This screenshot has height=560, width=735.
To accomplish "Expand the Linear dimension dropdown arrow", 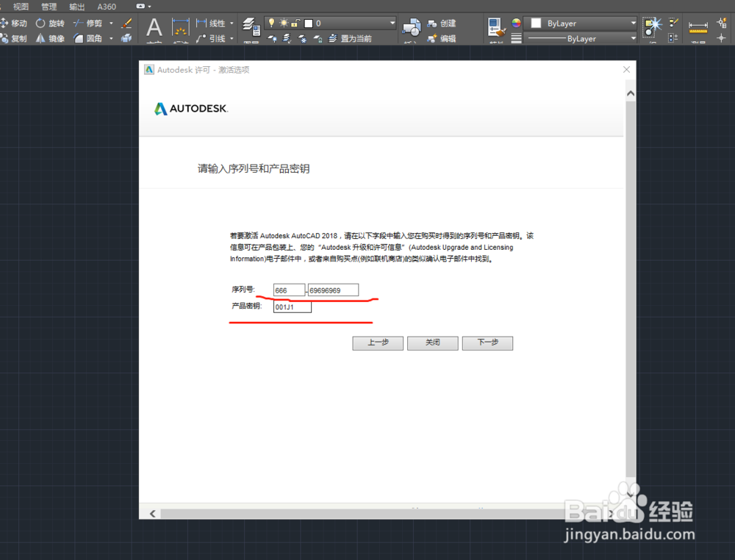I will click(232, 23).
